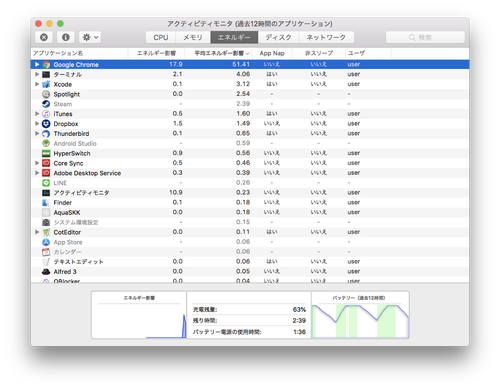Click the LINE app icon

click(46, 183)
